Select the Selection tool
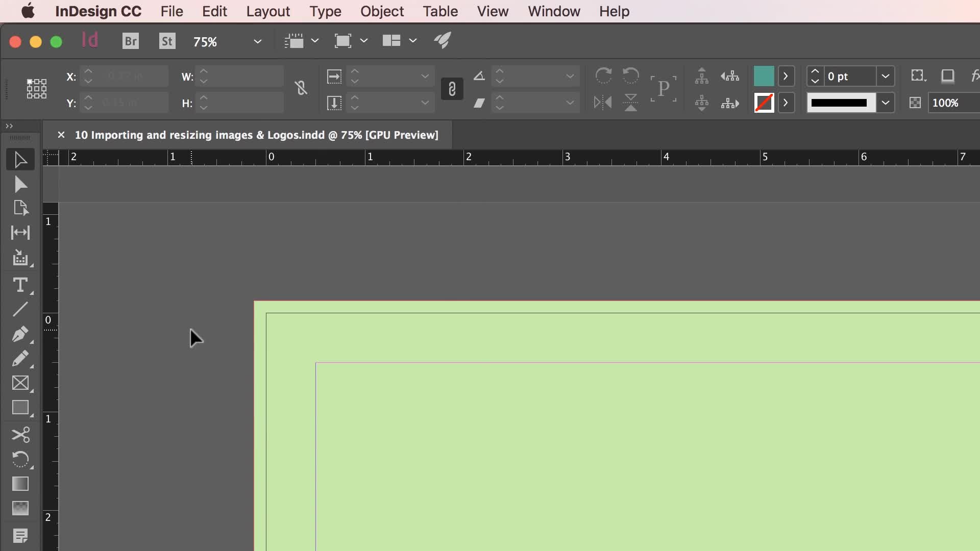The height and width of the screenshot is (551, 980). click(20, 160)
